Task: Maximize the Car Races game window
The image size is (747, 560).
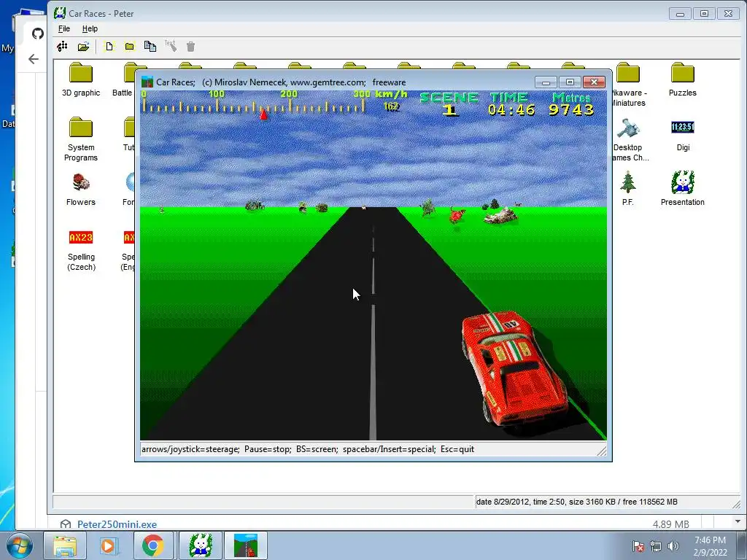Action: click(570, 82)
